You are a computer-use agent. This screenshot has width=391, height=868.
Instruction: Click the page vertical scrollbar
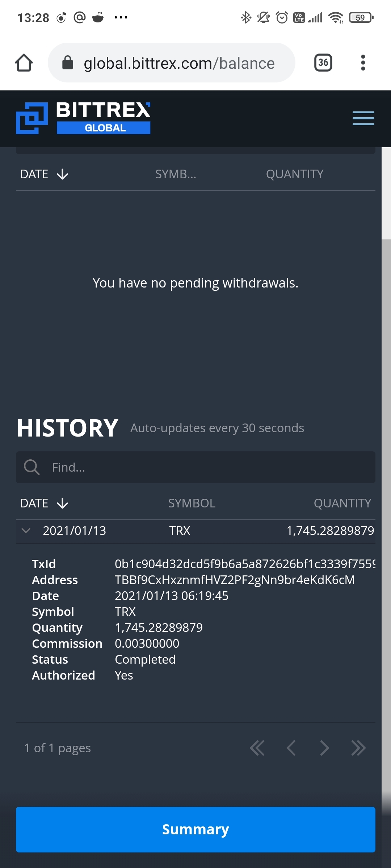pyautogui.click(x=386, y=506)
